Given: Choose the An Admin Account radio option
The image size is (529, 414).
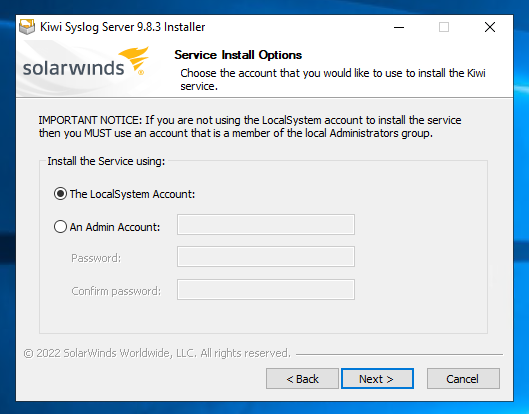Looking at the screenshot, I should (x=60, y=227).
